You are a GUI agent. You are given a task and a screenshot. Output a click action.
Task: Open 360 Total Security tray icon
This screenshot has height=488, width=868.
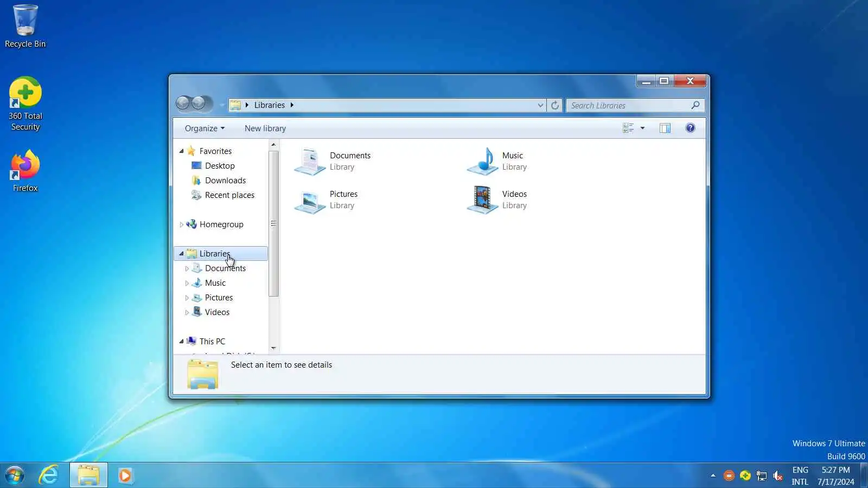point(745,476)
